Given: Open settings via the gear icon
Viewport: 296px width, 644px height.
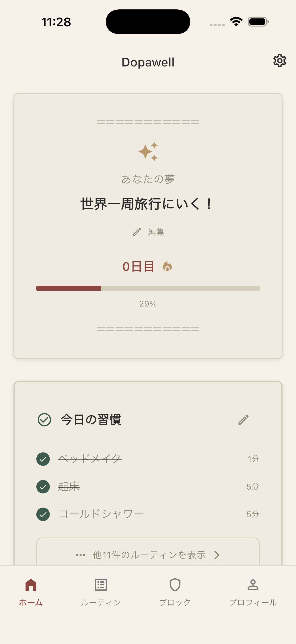Looking at the screenshot, I should click(x=280, y=61).
